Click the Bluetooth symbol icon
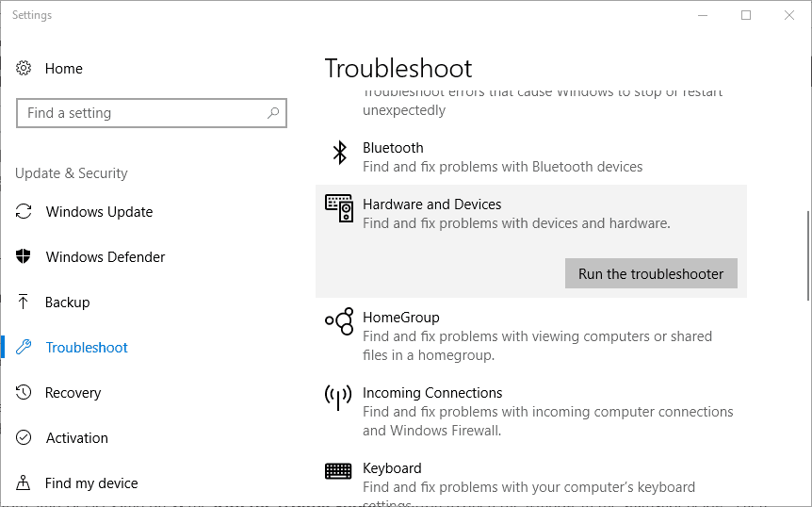 340,153
